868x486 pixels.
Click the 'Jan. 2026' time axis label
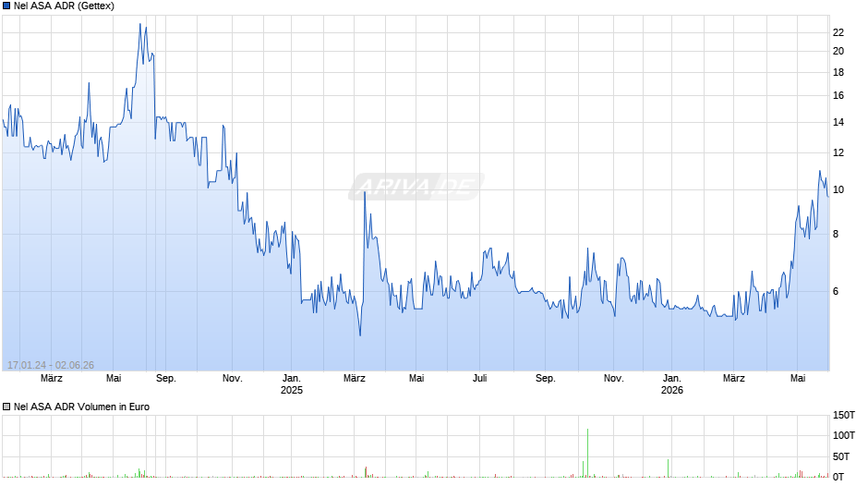[672, 384]
